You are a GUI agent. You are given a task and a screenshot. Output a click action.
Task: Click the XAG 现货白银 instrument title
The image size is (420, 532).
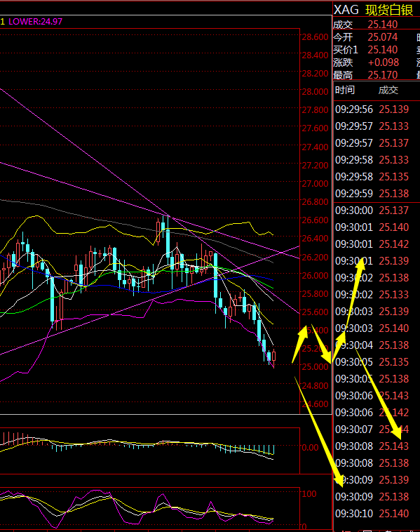(373, 10)
